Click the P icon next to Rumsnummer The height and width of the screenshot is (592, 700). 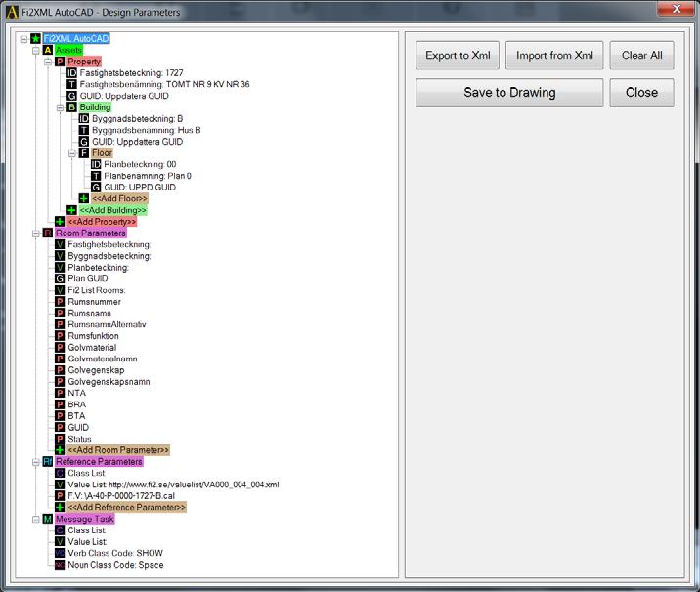point(60,302)
